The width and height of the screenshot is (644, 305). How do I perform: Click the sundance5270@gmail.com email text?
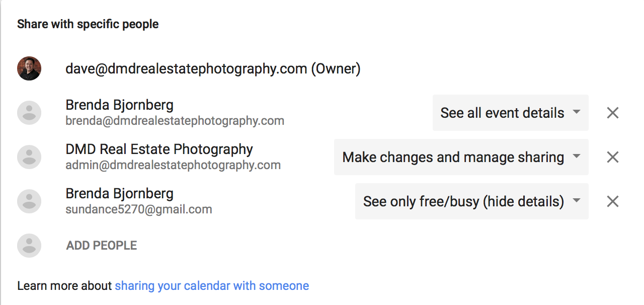point(139,209)
